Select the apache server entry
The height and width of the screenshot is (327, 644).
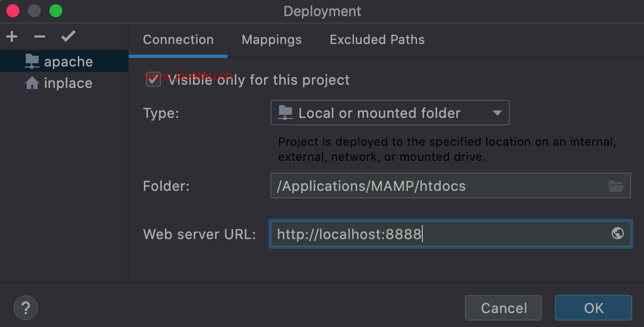pyautogui.click(x=64, y=62)
